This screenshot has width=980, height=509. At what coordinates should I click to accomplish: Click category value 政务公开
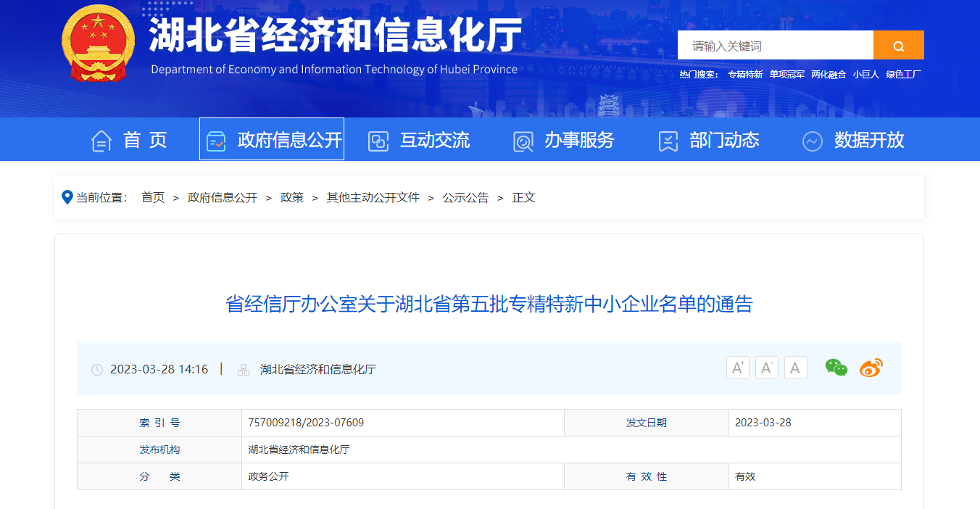click(268, 476)
